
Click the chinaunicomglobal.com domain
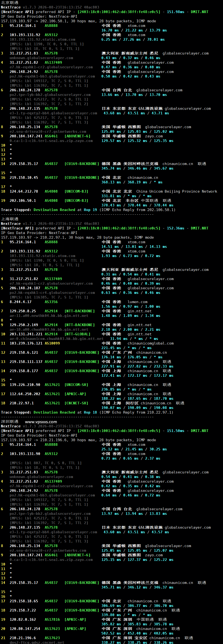(151, 344)
